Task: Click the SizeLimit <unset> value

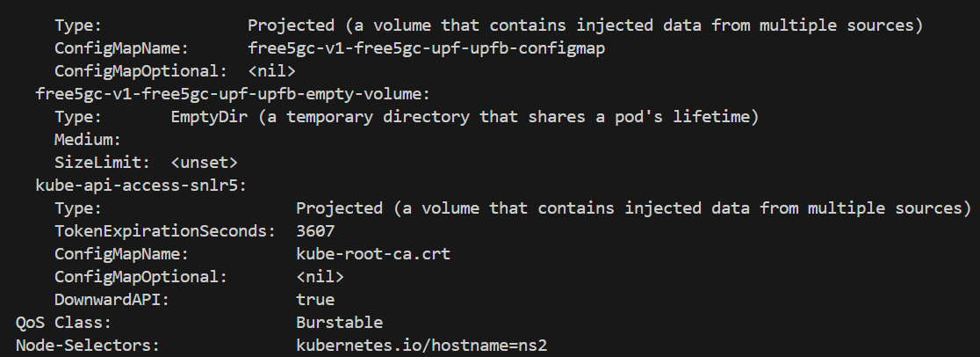Action: click(x=205, y=163)
